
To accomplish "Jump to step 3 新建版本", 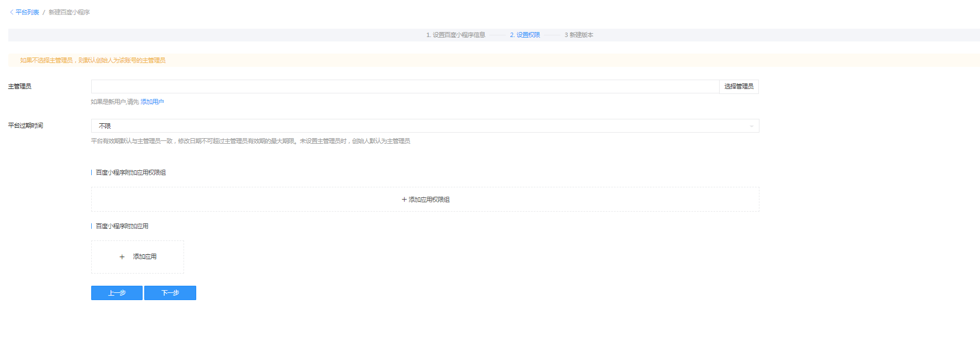I will 579,35.
